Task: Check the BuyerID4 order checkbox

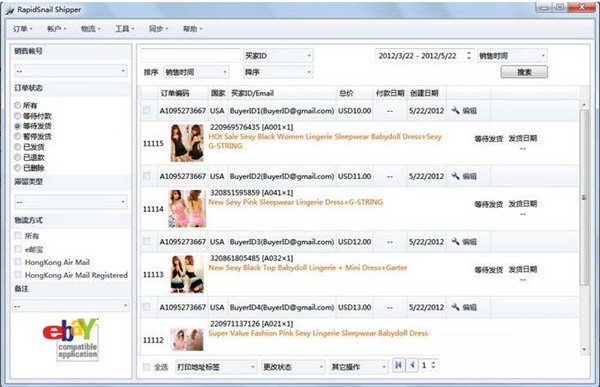Action: click(x=147, y=307)
